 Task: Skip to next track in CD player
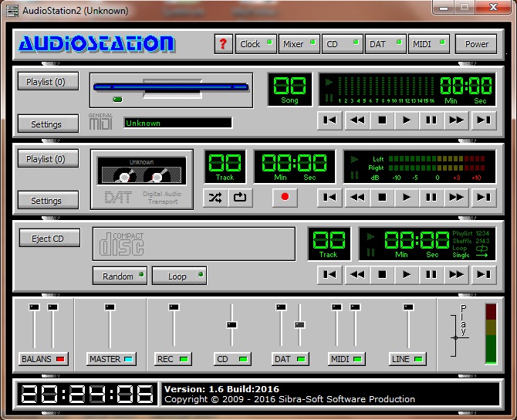(x=482, y=274)
